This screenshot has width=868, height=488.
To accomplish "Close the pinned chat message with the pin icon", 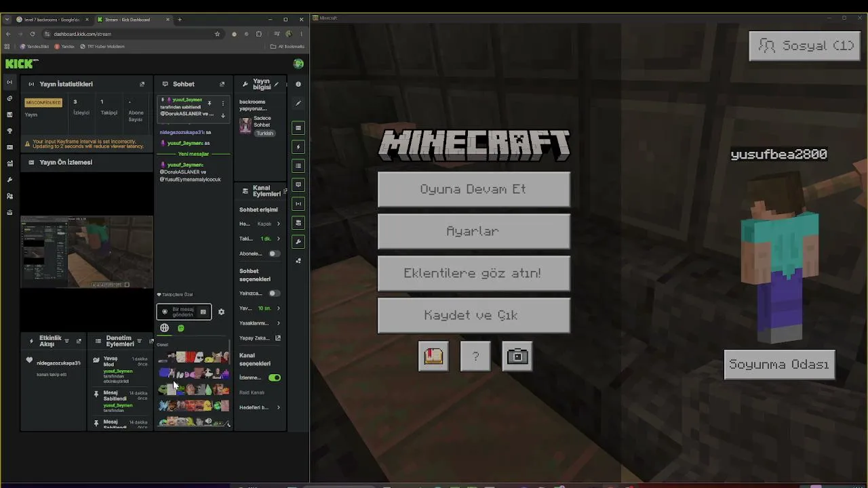I will point(210,104).
